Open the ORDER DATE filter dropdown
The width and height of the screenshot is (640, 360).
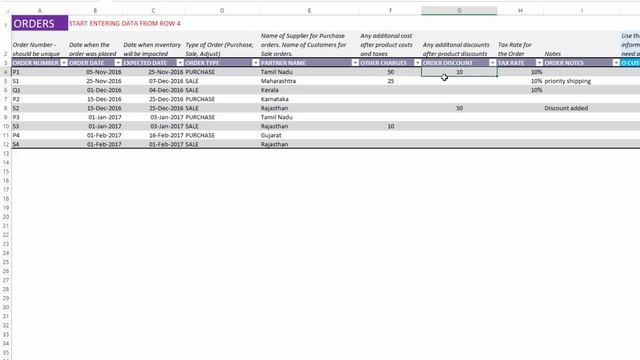118,63
